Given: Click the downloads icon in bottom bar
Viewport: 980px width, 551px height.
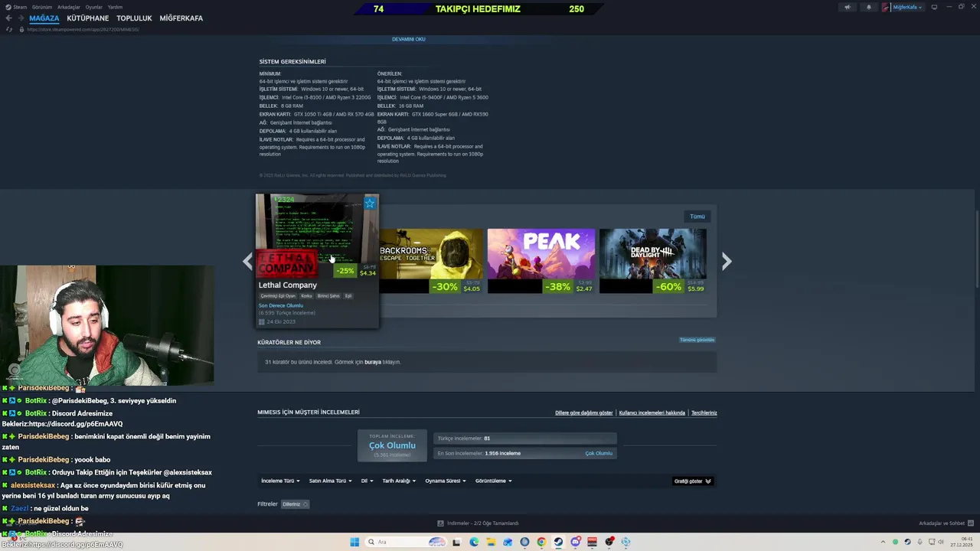Looking at the screenshot, I should [440, 523].
